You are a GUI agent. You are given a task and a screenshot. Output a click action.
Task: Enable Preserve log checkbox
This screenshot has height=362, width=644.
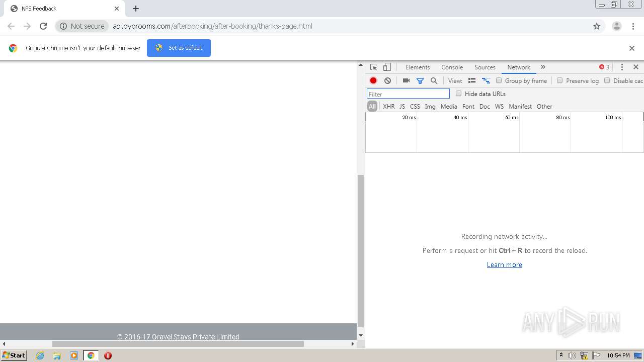[x=559, y=80]
